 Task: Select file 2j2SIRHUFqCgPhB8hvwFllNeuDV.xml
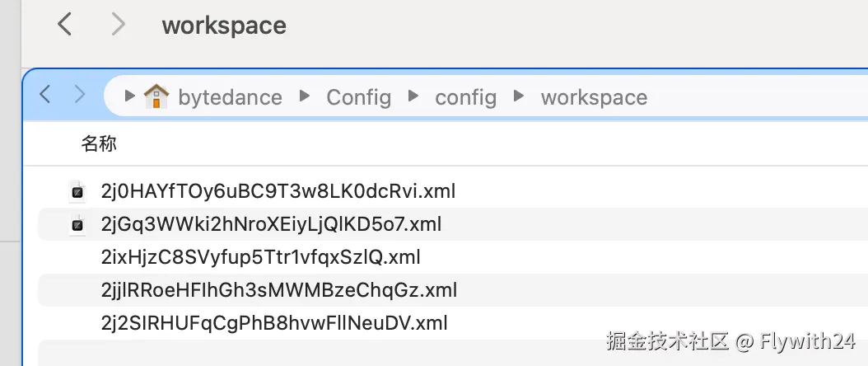coord(274,323)
